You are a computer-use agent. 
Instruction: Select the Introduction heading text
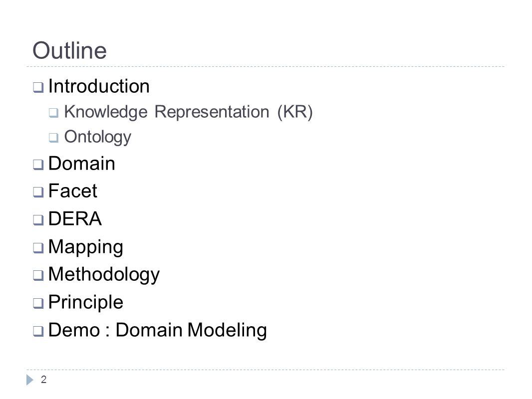pos(99,86)
